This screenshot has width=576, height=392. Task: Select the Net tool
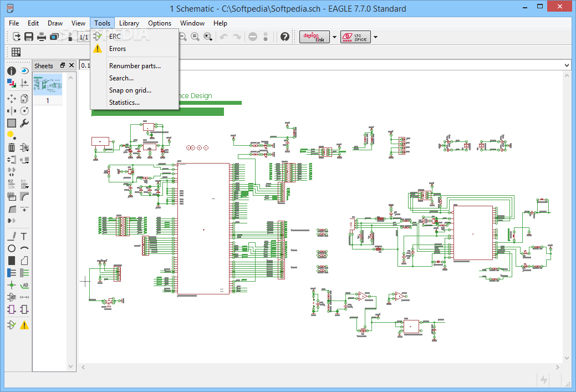24,273
